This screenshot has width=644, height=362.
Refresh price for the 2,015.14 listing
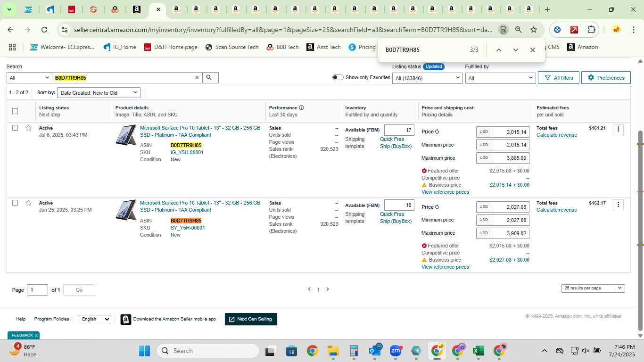[437, 132]
